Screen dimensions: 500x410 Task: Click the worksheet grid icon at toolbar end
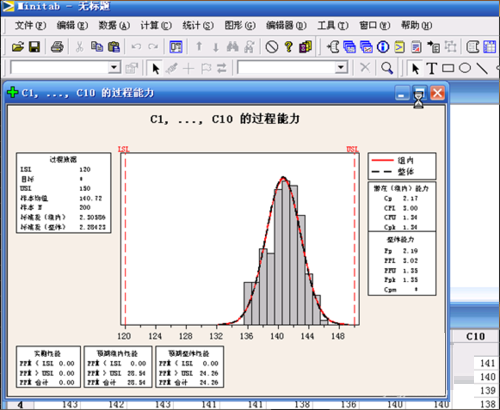coord(490,47)
